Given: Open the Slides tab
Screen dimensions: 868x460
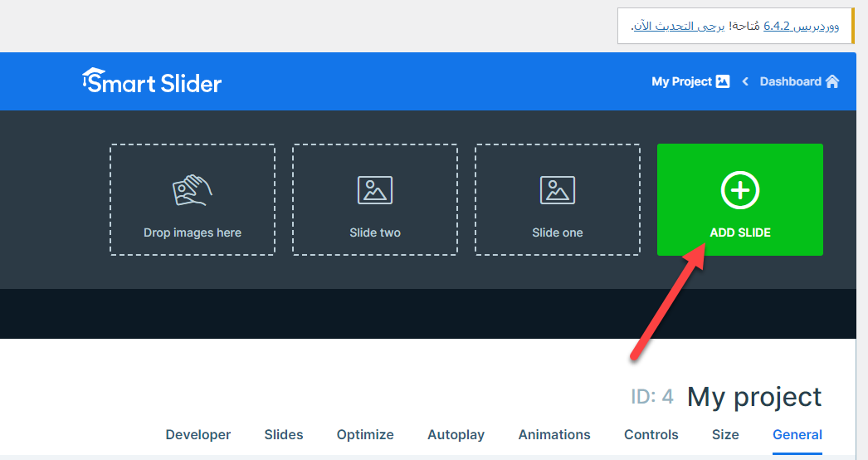Looking at the screenshot, I should [x=284, y=434].
